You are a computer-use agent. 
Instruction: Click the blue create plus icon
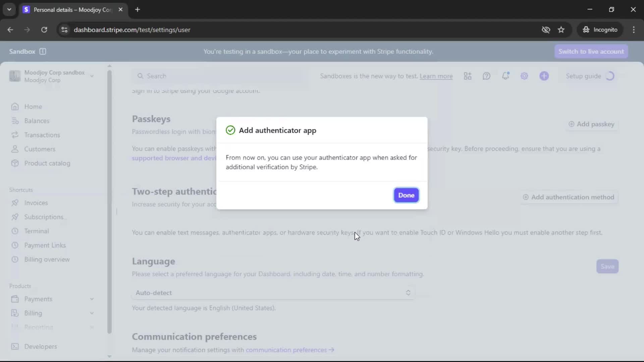pyautogui.click(x=544, y=76)
